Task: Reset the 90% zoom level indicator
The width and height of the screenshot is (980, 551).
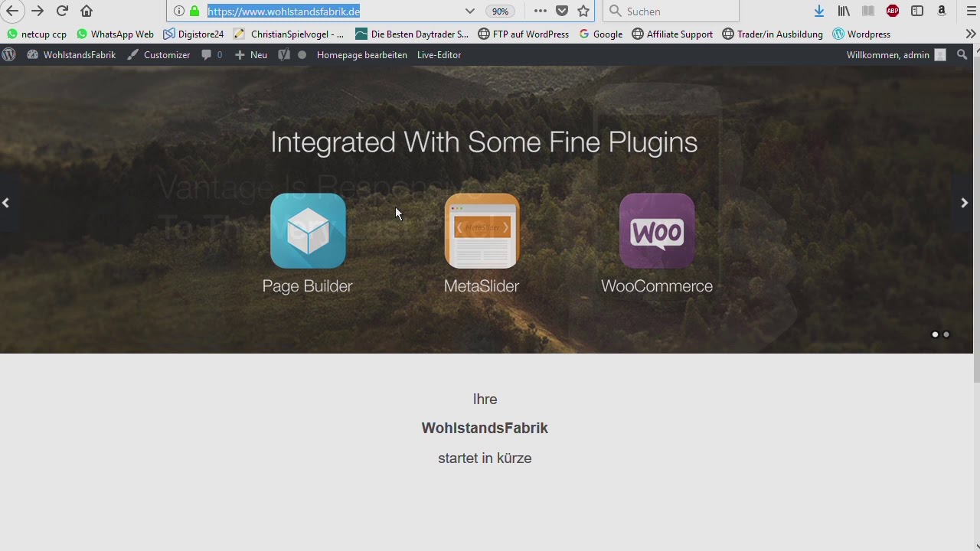Action: 500,11
